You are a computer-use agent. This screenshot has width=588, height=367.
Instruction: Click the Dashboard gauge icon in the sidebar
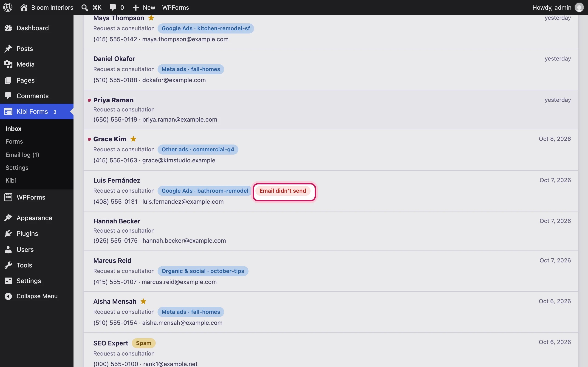click(x=8, y=28)
